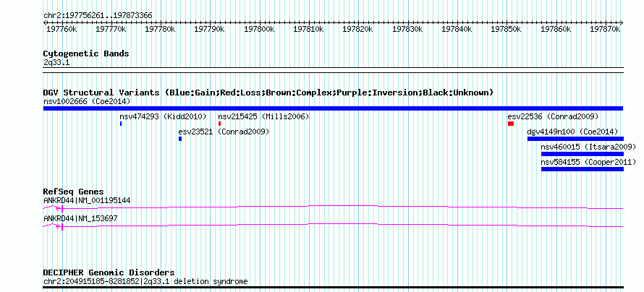The height and width of the screenshot is (292, 644).
Task: Click the ANKRD44 NM_001195144 exon tick mark
Action: point(62,208)
